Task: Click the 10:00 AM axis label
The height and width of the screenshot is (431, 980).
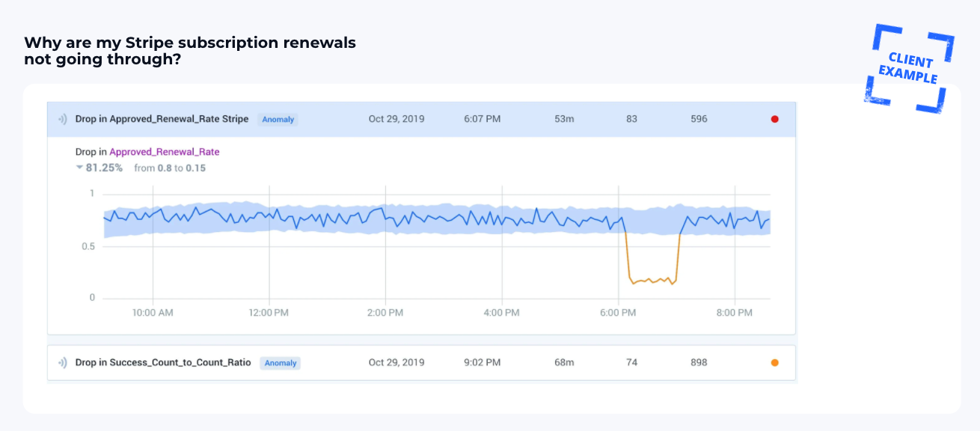Action: [153, 313]
